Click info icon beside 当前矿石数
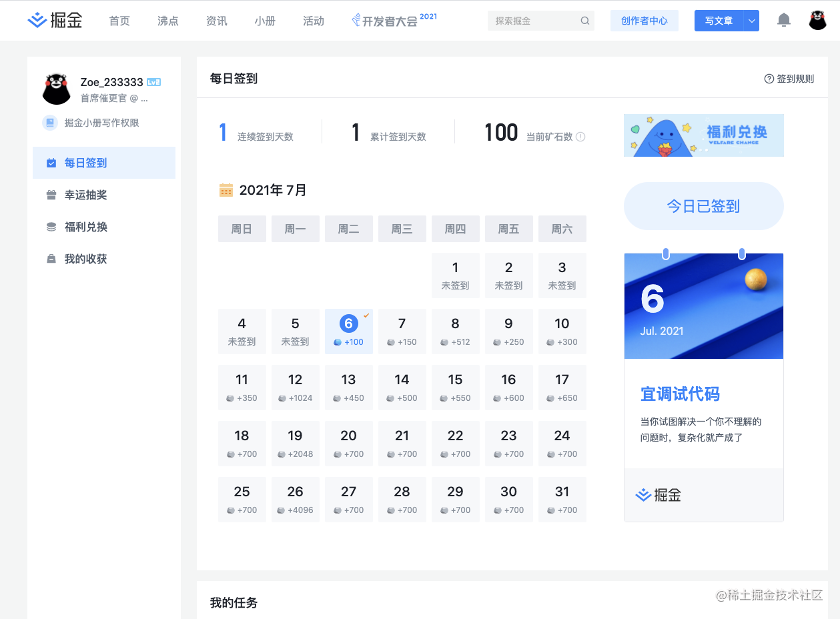The width and height of the screenshot is (840, 619). click(580, 137)
